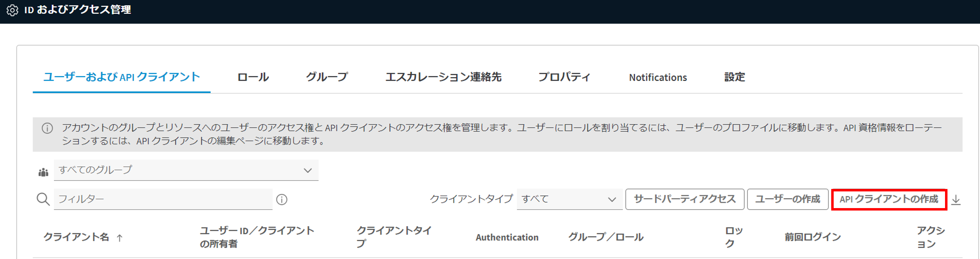Click the API クライアントの作成 button

coord(889,199)
